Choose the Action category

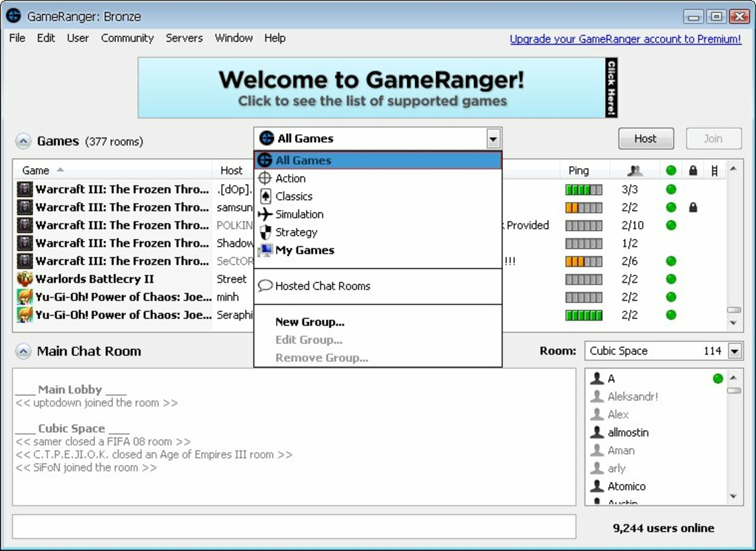378,178
